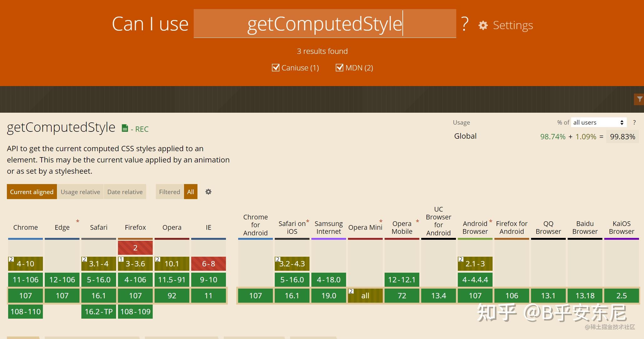Open filter options via the gear beside All
Viewport: 644px width, 339px height.
pyautogui.click(x=208, y=192)
